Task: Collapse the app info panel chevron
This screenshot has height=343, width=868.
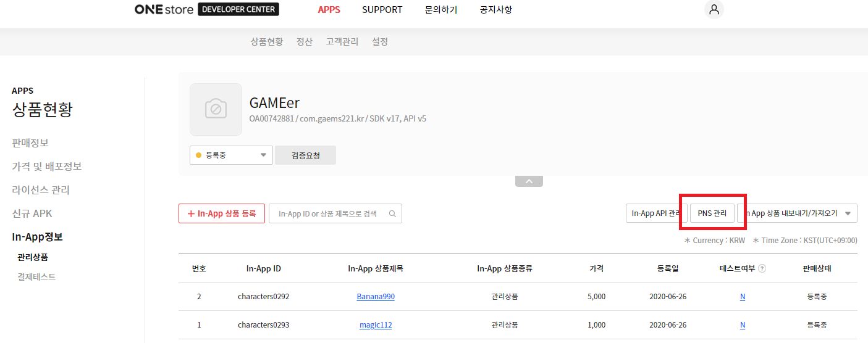Action: coord(529,181)
